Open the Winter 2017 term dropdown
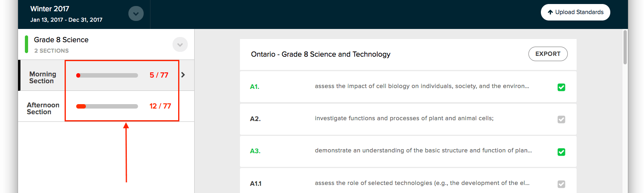 136,14
